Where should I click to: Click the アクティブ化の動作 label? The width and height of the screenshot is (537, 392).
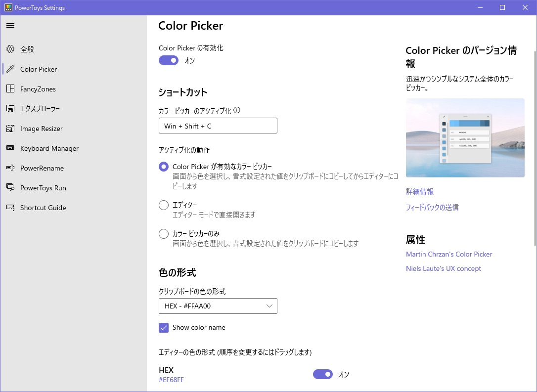coord(184,150)
